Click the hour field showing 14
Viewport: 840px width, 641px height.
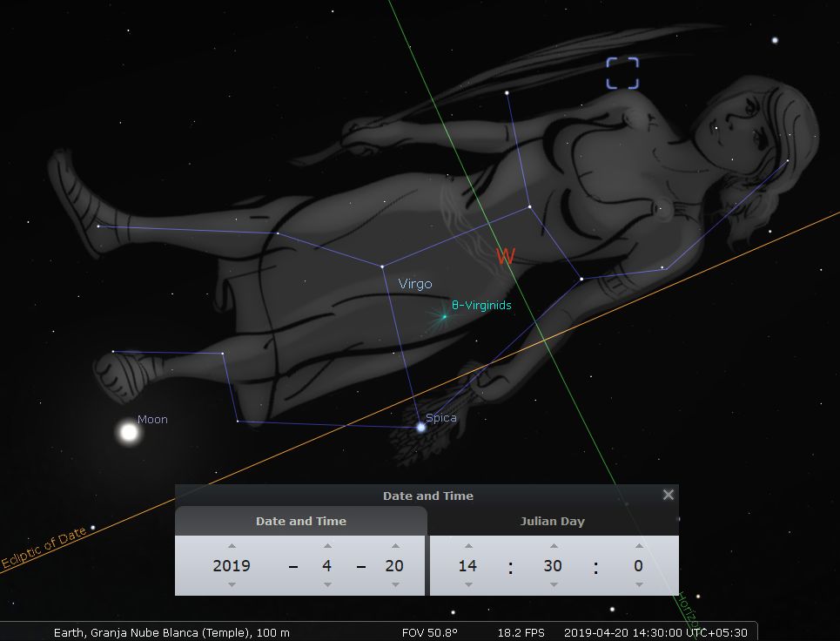[x=467, y=565]
